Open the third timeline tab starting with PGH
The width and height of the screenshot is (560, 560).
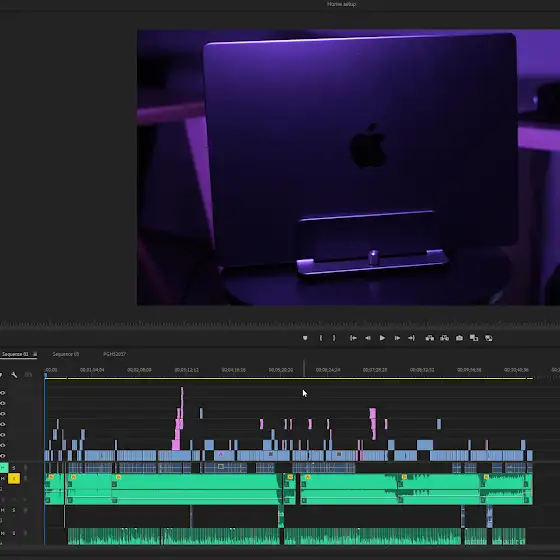tap(114, 354)
